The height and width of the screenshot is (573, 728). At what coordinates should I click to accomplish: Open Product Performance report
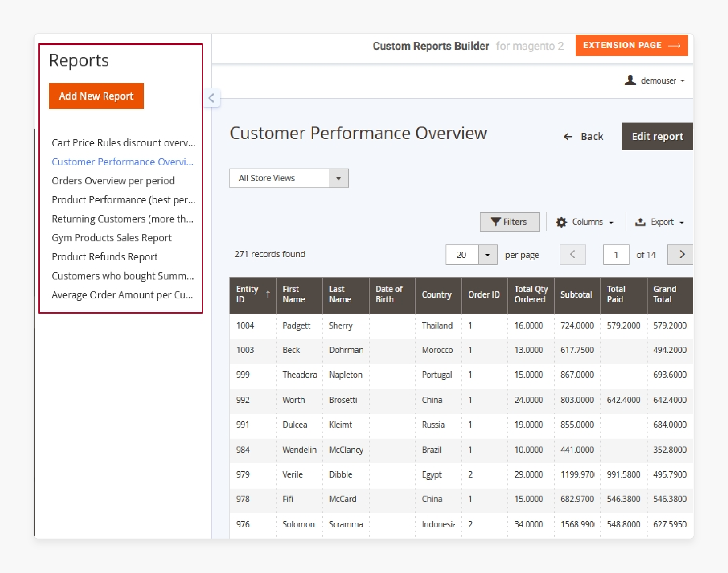123,200
